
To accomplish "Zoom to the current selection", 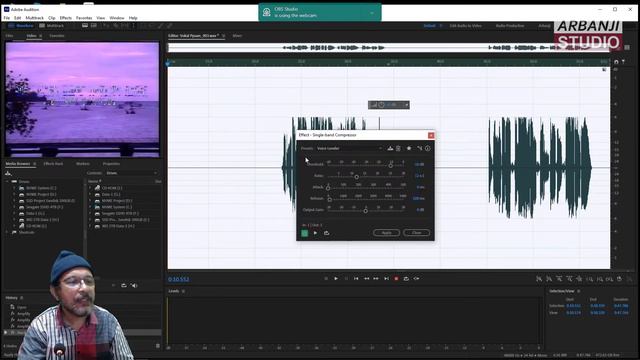I will coord(609,279).
